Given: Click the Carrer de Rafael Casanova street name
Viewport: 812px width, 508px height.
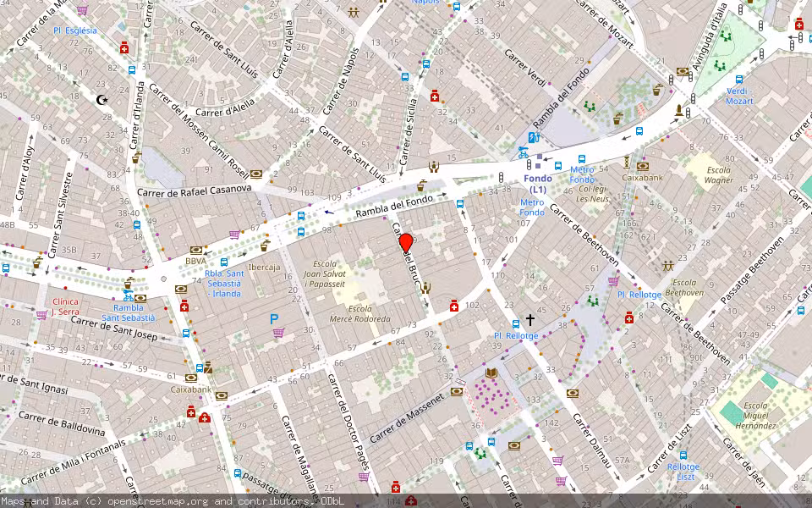Looking at the screenshot, I should (195, 190).
